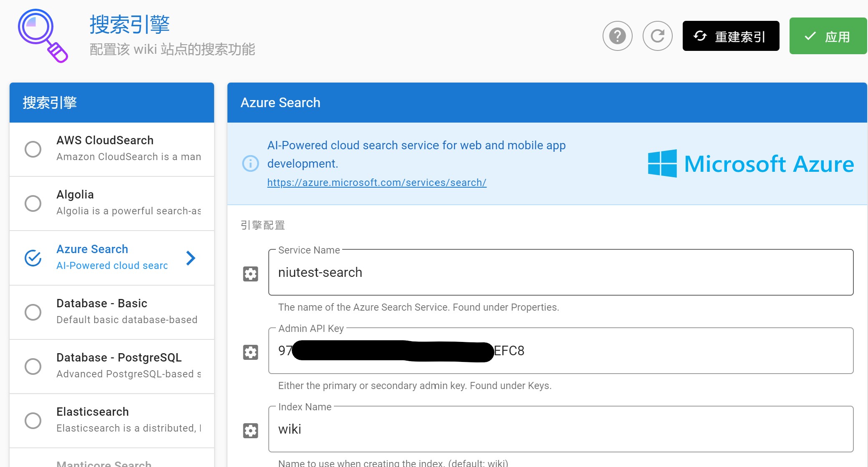Click the green 应用 button
The width and height of the screenshot is (868, 467).
pyautogui.click(x=828, y=36)
